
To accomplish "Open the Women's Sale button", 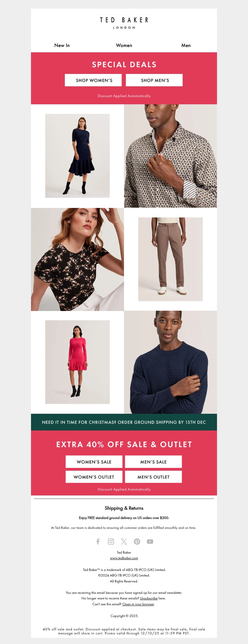I will pyautogui.click(x=94, y=462).
